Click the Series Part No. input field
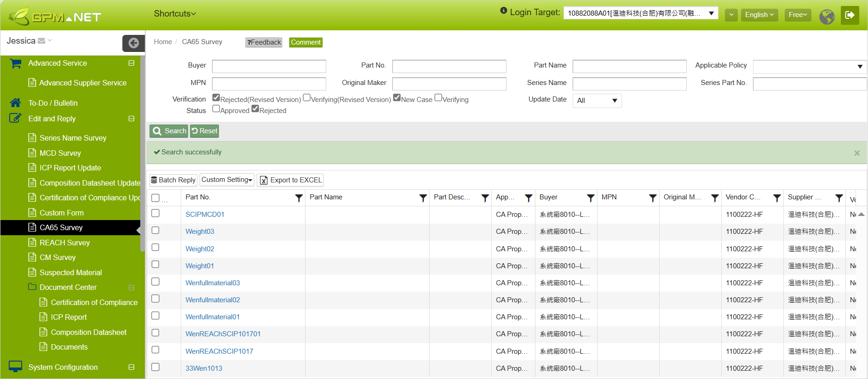 coord(810,84)
